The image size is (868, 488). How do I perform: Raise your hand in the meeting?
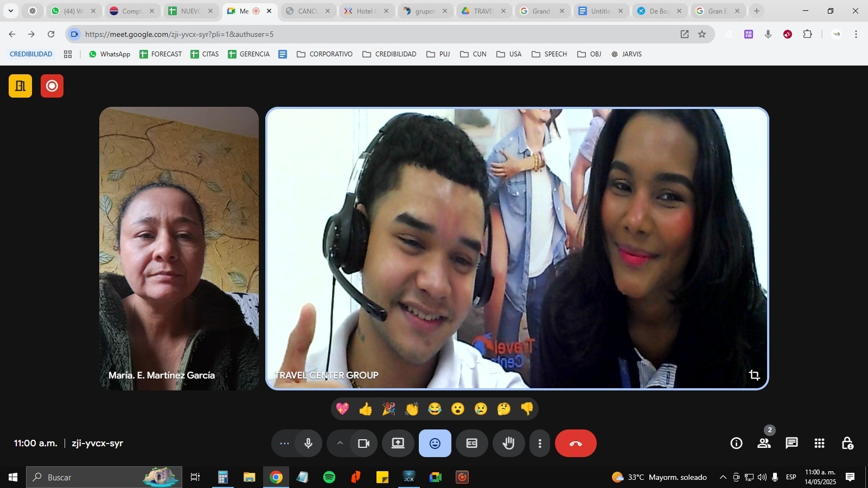click(508, 444)
